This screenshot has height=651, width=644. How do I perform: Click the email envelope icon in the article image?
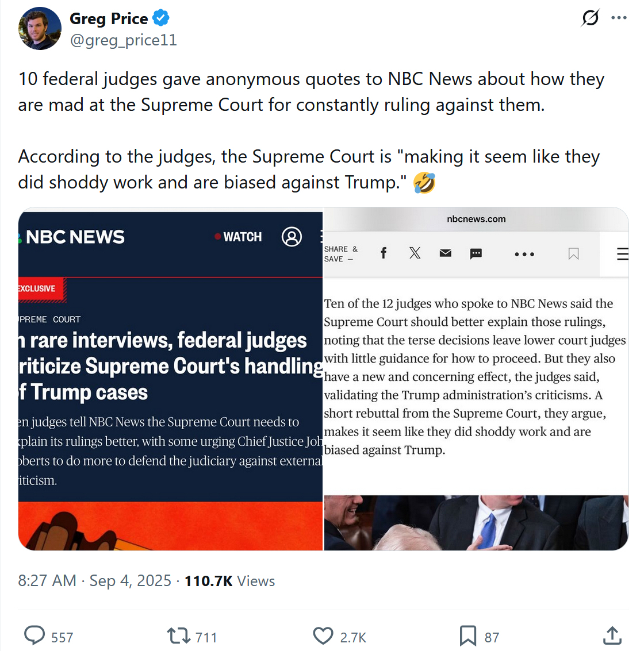(x=446, y=253)
